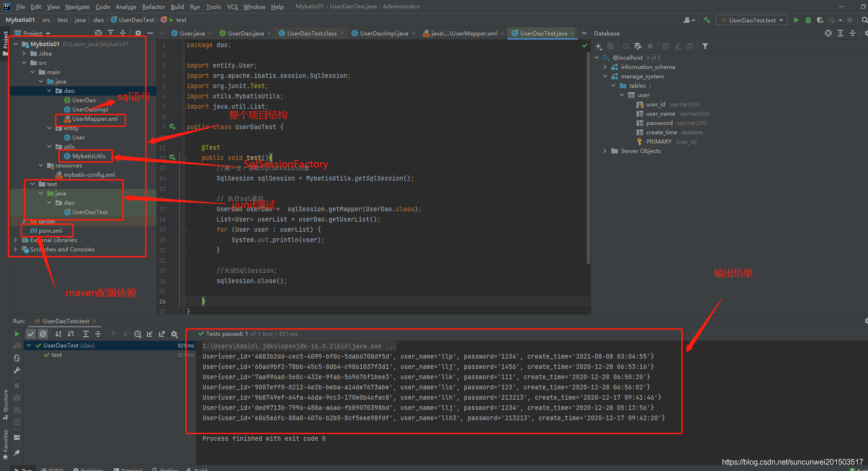Screen dimensions: 868x471
Task: Click run gutter icon beside test method
Action: tap(172, 158)
